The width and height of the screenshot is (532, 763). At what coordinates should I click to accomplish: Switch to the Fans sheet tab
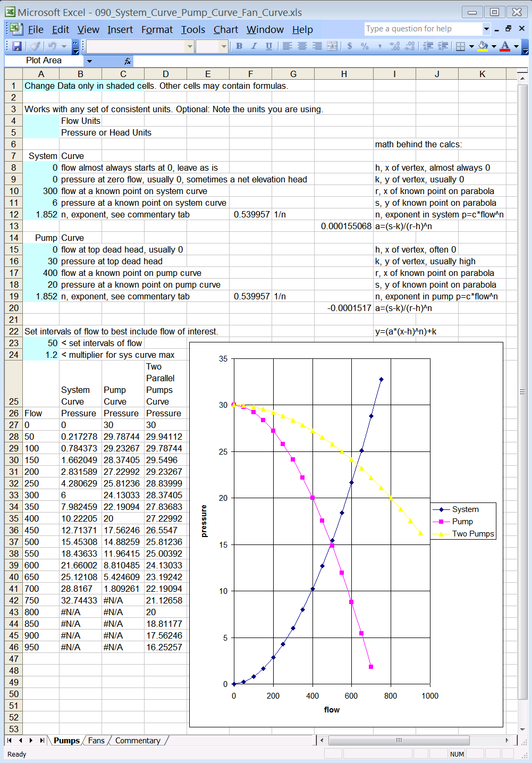(x=96, y=741)
